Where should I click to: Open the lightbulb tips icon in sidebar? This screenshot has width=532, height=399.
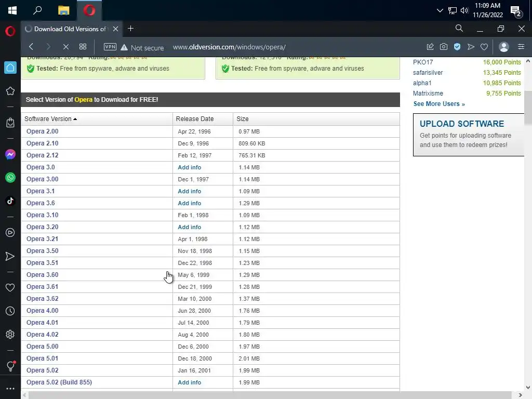pos(10,366)
